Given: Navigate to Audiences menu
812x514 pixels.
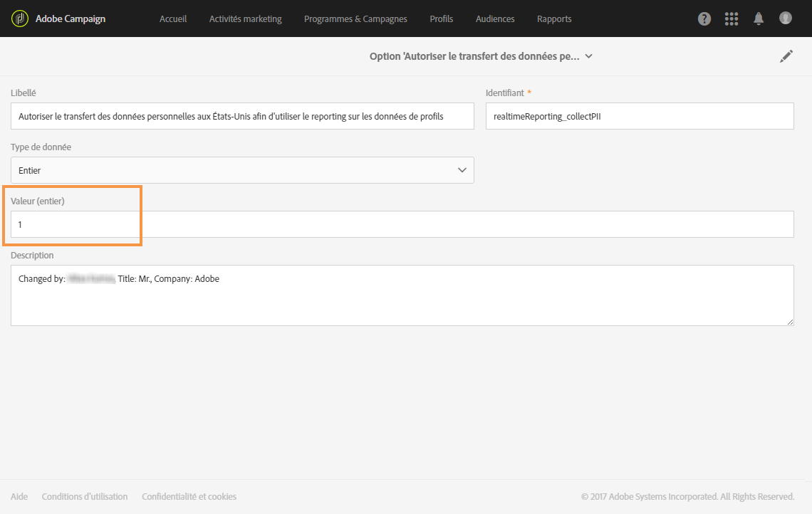Looking at the screenshot, I should 495,19.
